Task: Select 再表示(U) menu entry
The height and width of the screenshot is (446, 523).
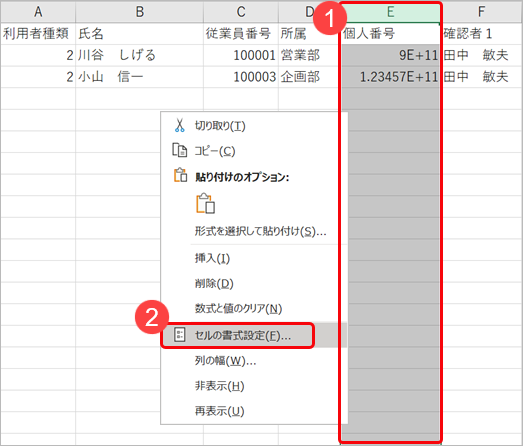Action: click(x=254, y=411)
